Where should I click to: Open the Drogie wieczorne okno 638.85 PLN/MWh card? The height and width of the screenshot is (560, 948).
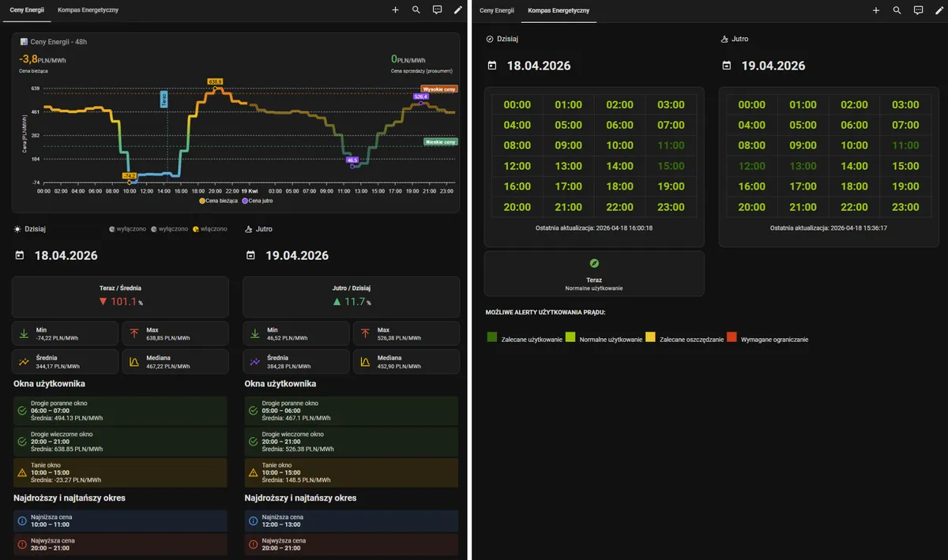pyautogui.click(x=121, y=442)
